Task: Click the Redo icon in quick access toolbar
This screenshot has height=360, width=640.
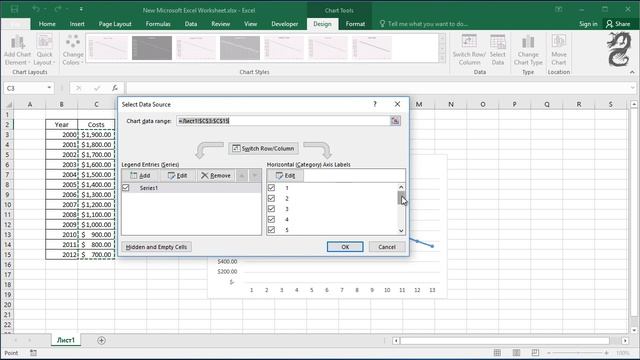Action: pyautogui.click(x=58, y=9)
